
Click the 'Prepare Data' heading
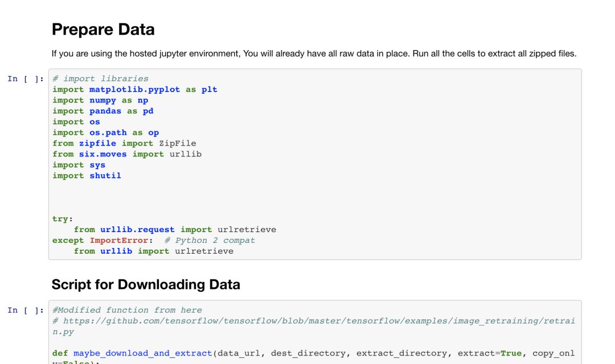103,30
